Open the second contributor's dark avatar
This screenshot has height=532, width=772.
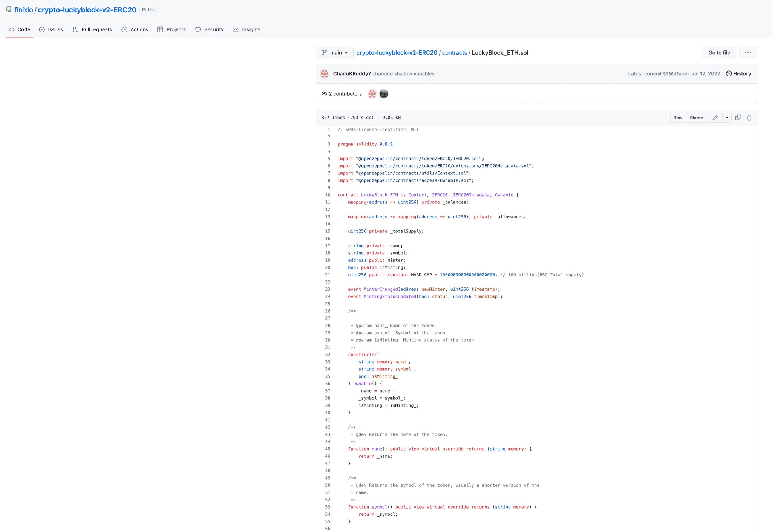[x=384, y=94]
